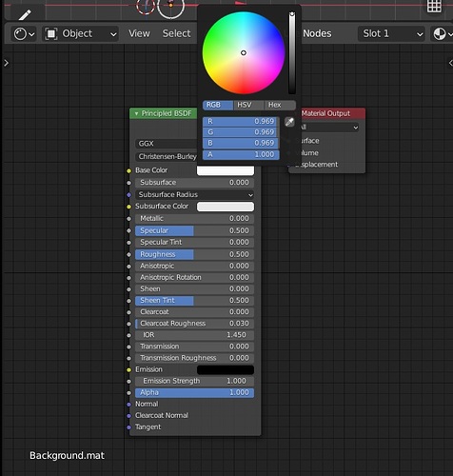The height and width of the screenshot is (476, 453).
Task: Open the Material Output target dropdown
Action: [x=329, y=128]
